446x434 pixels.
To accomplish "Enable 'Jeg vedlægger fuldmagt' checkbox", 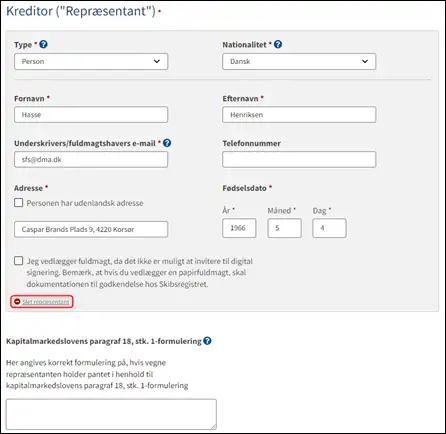I will (x=19, y=261).
